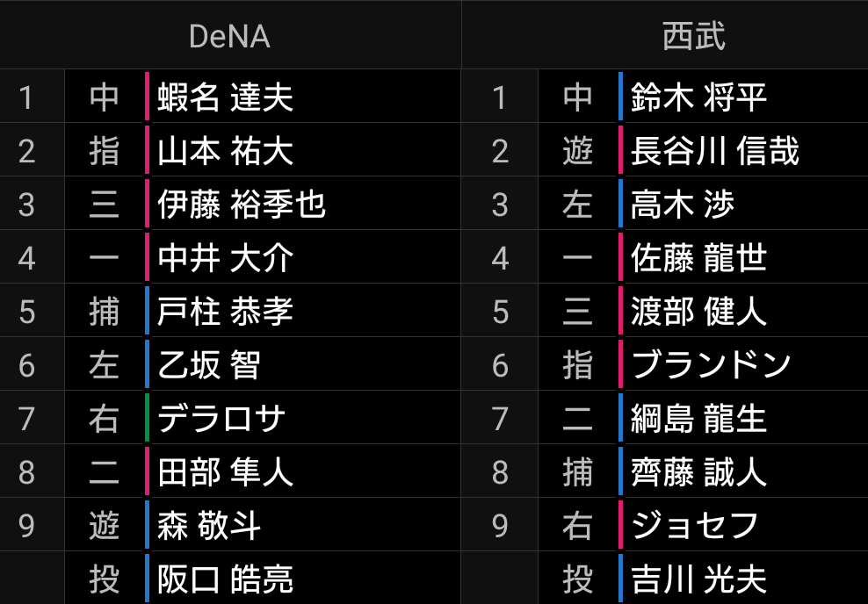The height and width of the screenshot is (604, 868).
Task: Select 山本 祐大 batting second
Action: [x=225, y=151]
